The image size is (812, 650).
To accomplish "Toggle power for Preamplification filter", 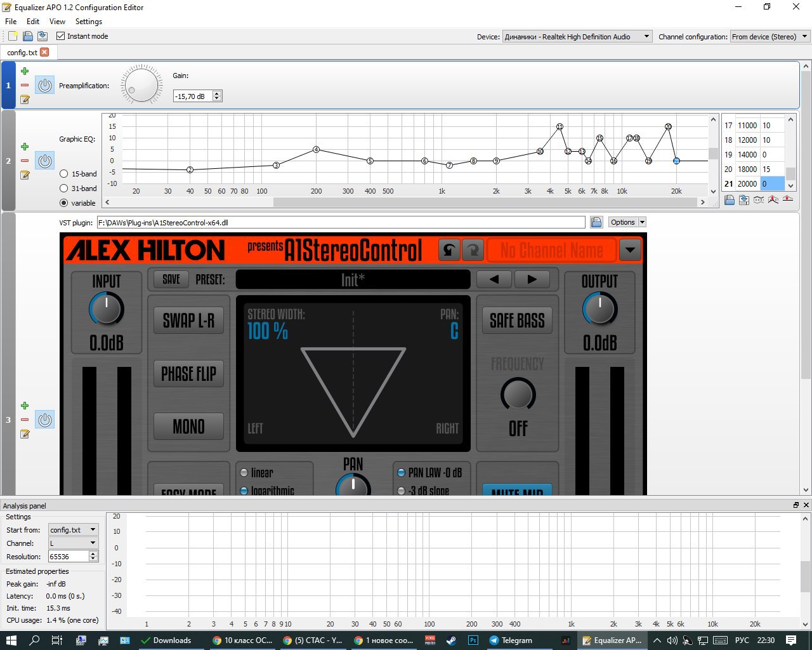I will pos(44,85).
